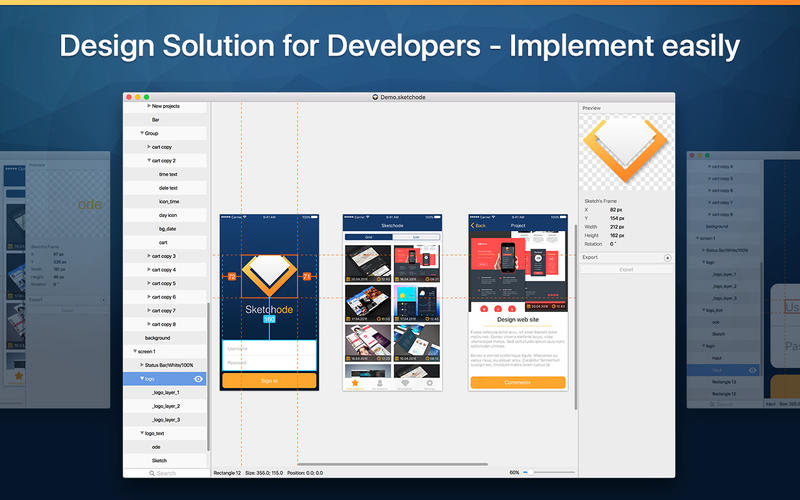Select the background layer in list

[157, 338]
